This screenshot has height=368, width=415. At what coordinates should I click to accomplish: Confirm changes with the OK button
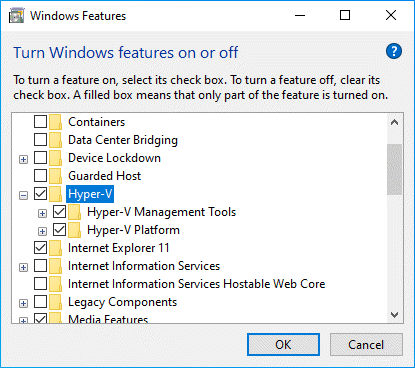283,345
